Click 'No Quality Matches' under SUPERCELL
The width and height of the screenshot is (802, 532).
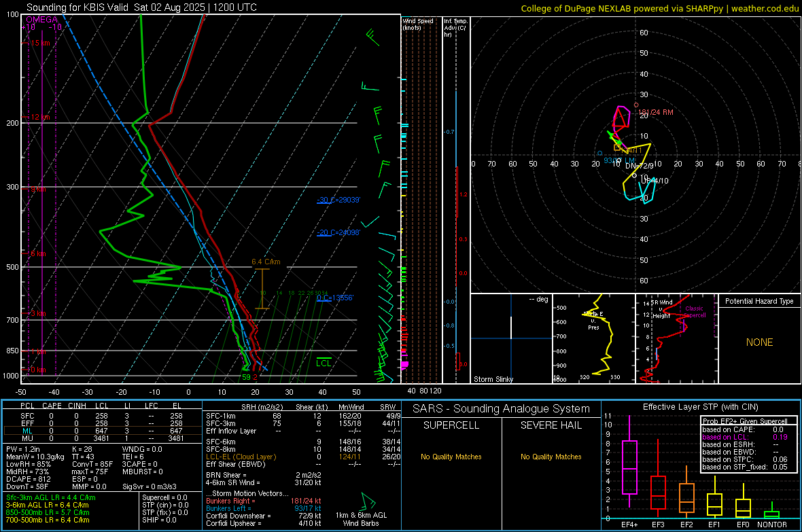tap(451, 457)
